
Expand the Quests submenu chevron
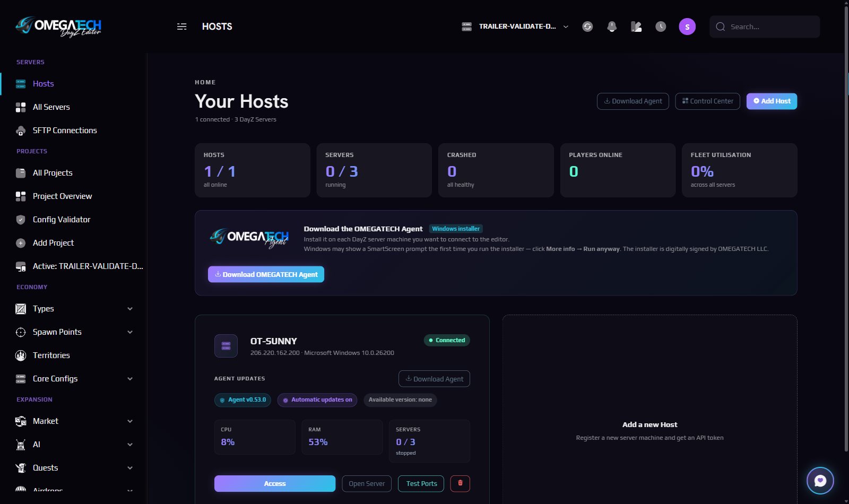[130, 468]
